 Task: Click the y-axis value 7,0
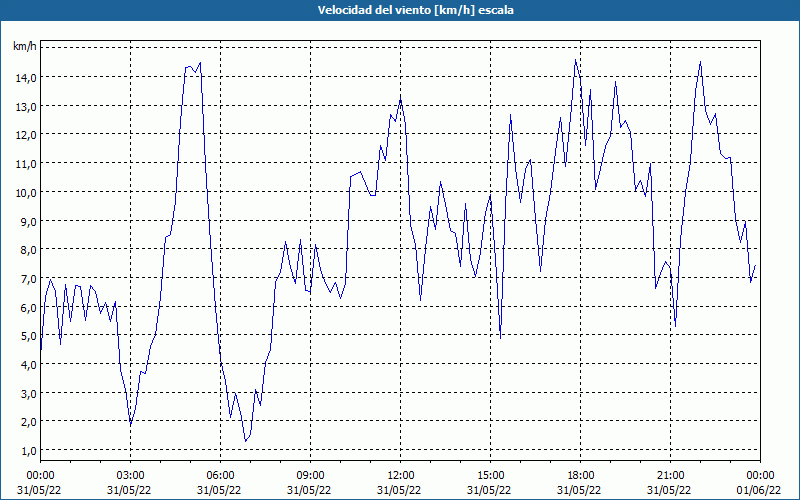(x=29, y=279)
